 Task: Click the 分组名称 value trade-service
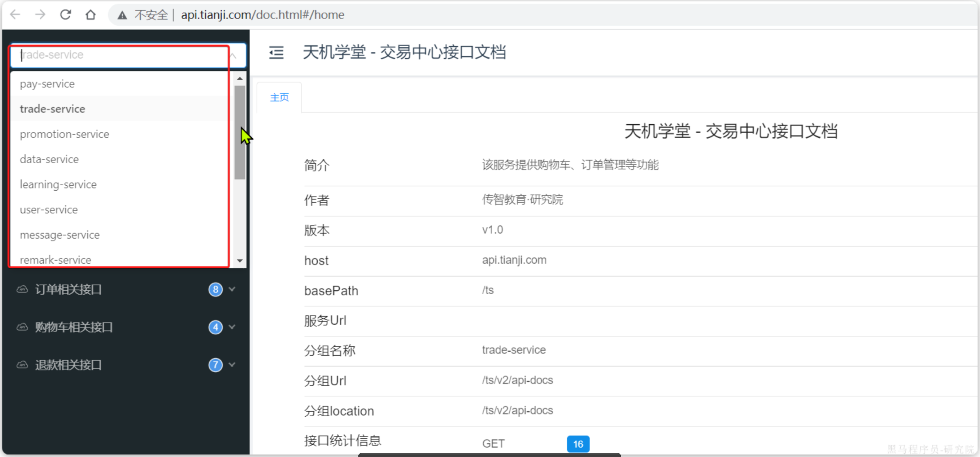click(514, 350)
